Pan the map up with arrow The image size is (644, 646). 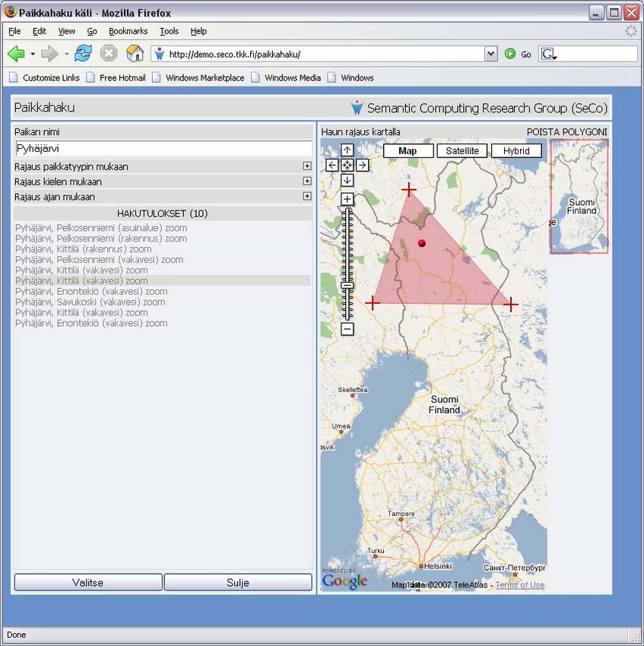pyautogui.click(x=347, y=150)
